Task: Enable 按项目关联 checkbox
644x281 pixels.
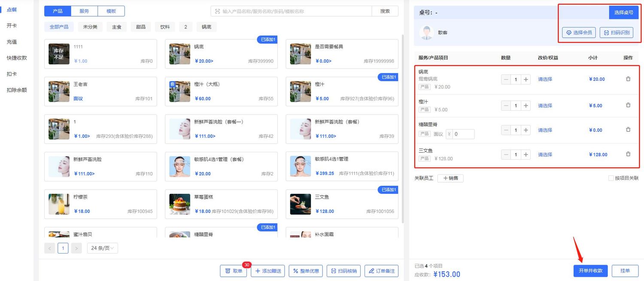Action: 611,178
